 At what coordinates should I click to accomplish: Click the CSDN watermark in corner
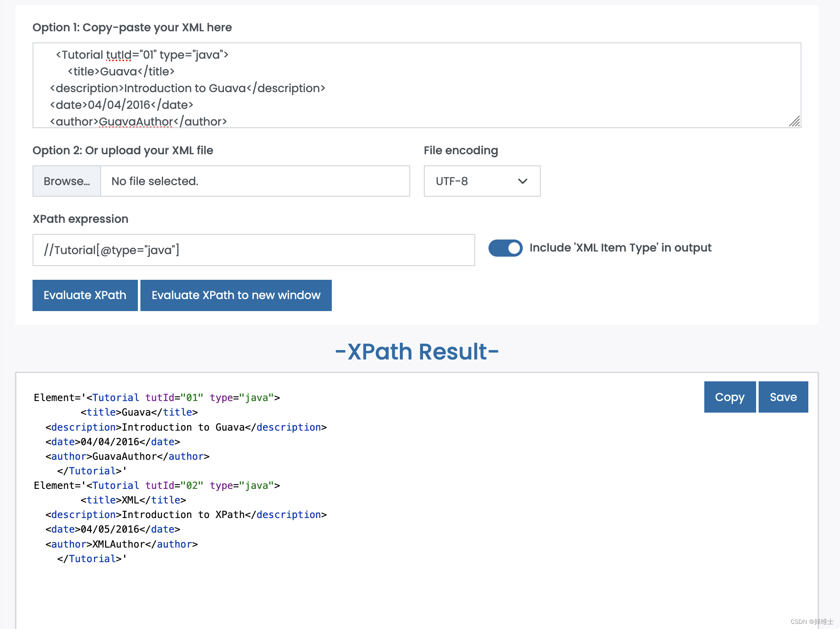pos(811,622)
